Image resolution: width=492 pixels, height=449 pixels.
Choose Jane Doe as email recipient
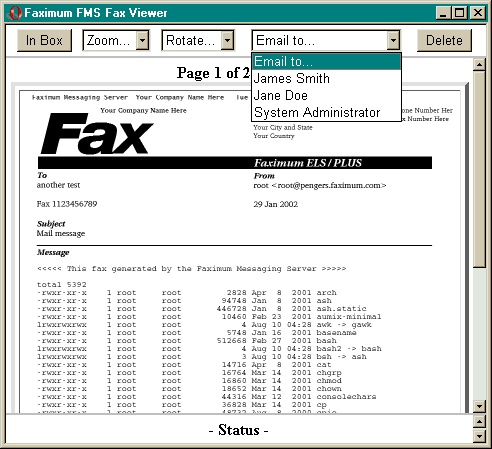pyautogui.click(x=326, y=96)
